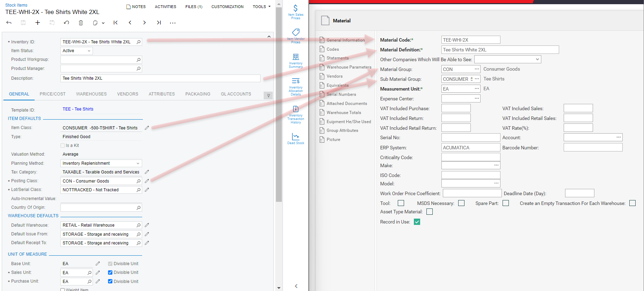Open Account field ellipsis selector

[x=619, y=137]
